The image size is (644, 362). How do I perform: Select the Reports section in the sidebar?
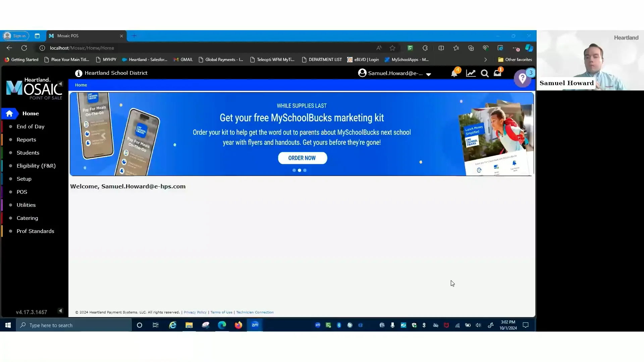click(x=26, y=139)
